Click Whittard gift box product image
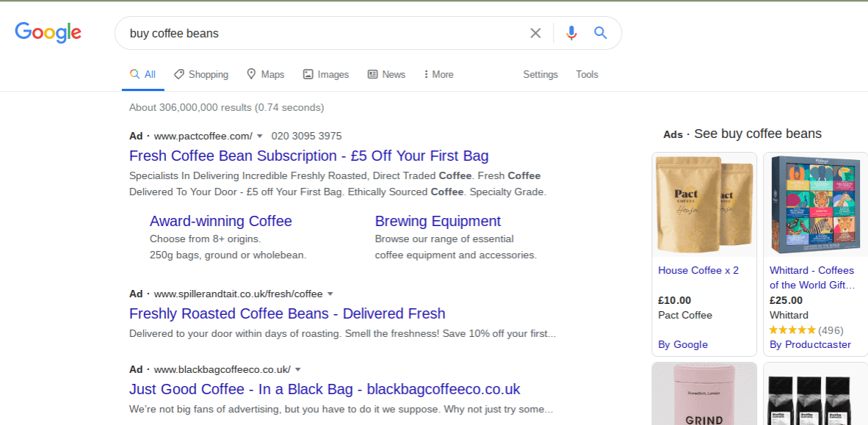Image resolution: width=868 pixels, height=425 pixels. [x=815, y=204]
